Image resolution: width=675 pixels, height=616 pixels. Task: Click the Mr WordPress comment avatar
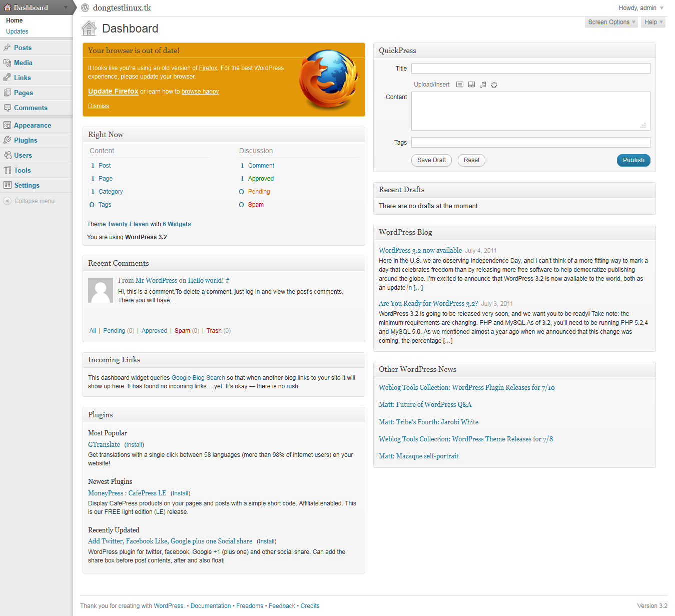click(x=101, y=290)
